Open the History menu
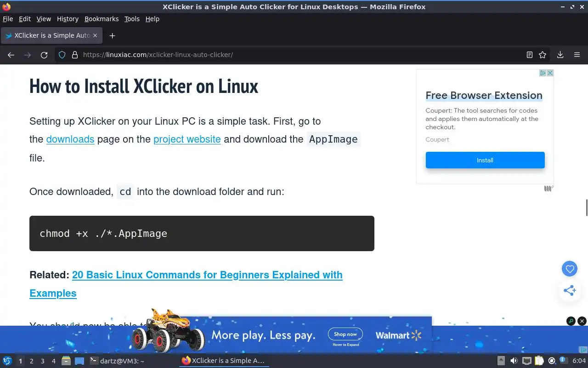Image resolution: width=588 pixels, height=368 pixels. coord(68,19)
